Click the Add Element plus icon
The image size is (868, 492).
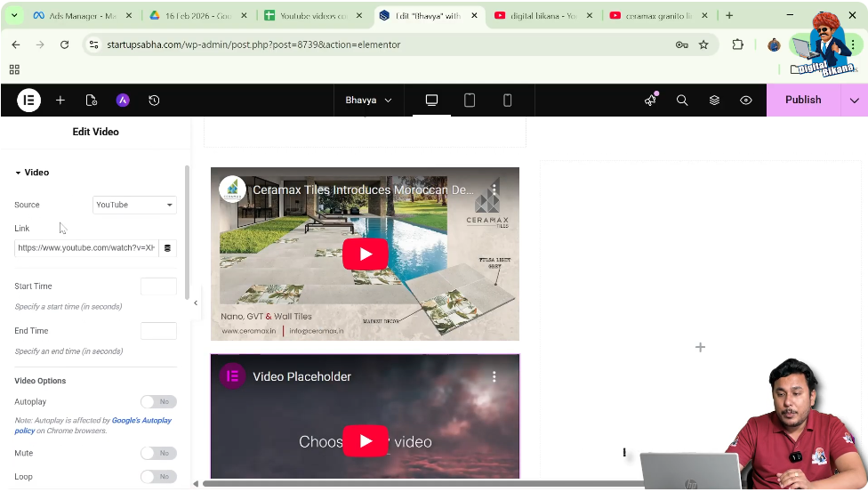tap(60, 101)
